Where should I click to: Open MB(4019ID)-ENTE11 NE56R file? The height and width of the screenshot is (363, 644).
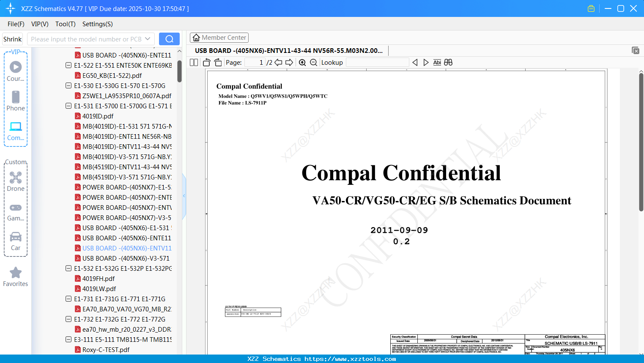click(123, 136)
